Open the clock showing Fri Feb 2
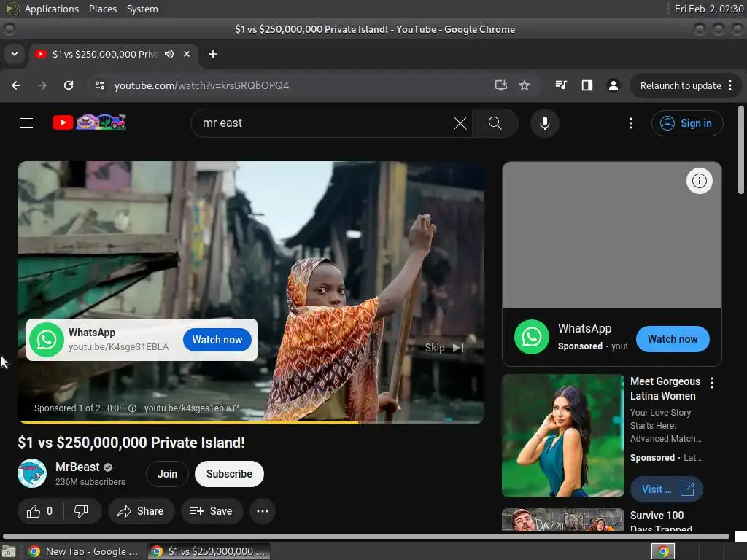The height and width of the screenshot is (560, 747). (x=709, y=9)
